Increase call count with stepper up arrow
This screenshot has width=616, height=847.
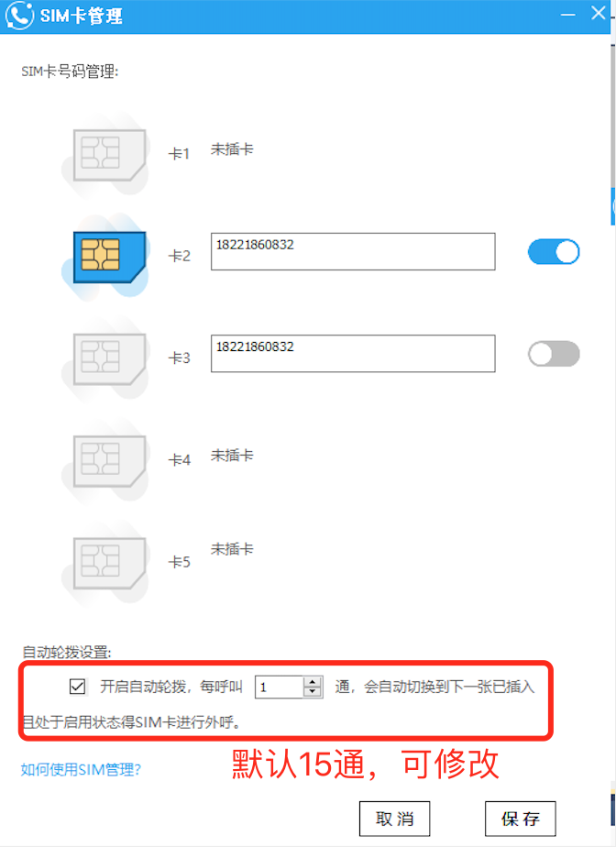[x=313, y=682]
